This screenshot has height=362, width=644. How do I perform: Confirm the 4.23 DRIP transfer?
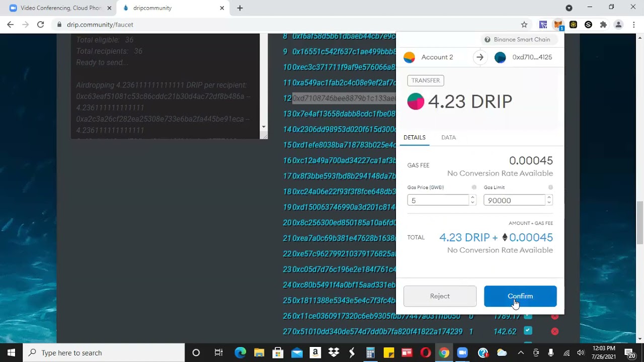pos(520,296)
